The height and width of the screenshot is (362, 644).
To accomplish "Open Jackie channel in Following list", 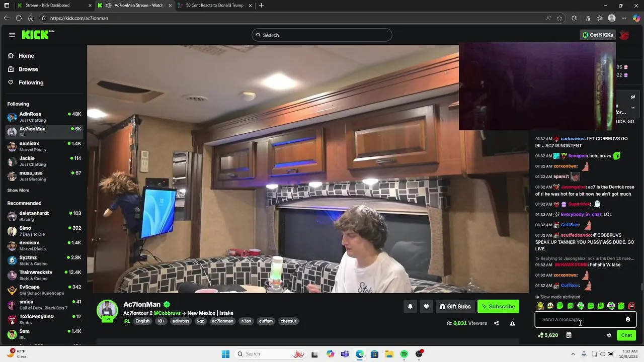I will (x=43, y=161).
